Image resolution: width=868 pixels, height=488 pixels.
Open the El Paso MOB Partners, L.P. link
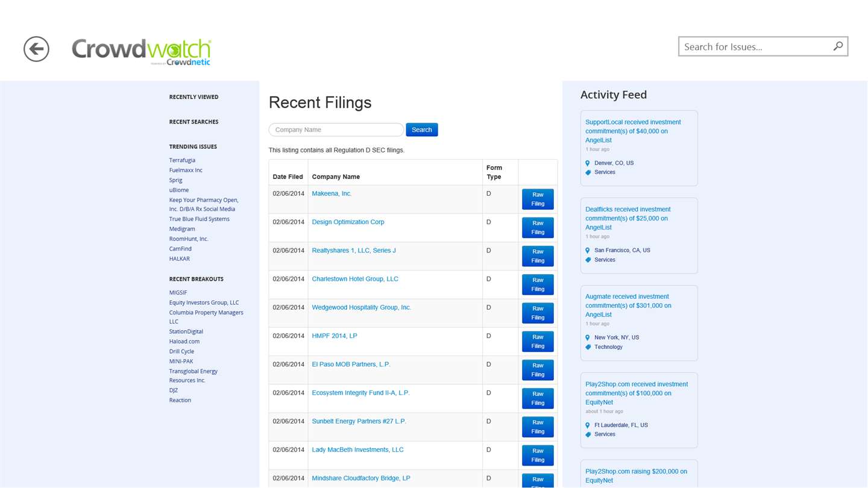351,364
